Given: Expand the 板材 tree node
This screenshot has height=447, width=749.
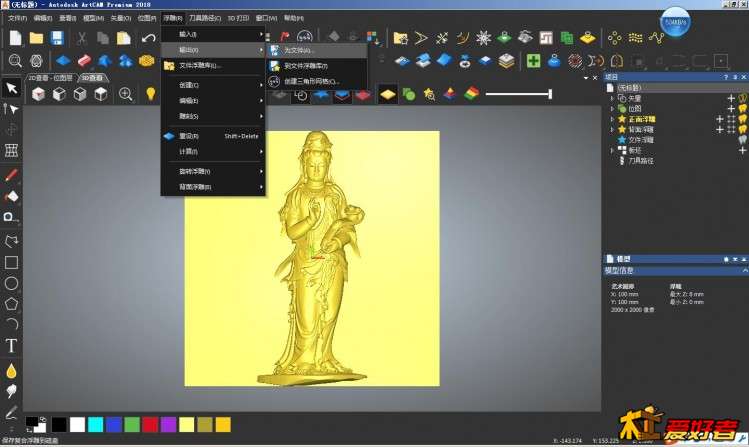Looking at the screenshot, I should (612, 150).
